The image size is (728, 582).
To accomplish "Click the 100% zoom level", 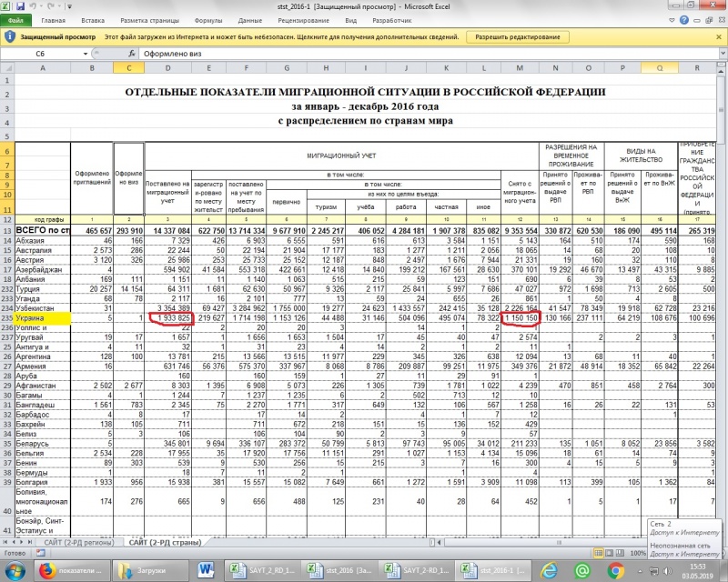I will pyautogui.click(x=638, y=553).
